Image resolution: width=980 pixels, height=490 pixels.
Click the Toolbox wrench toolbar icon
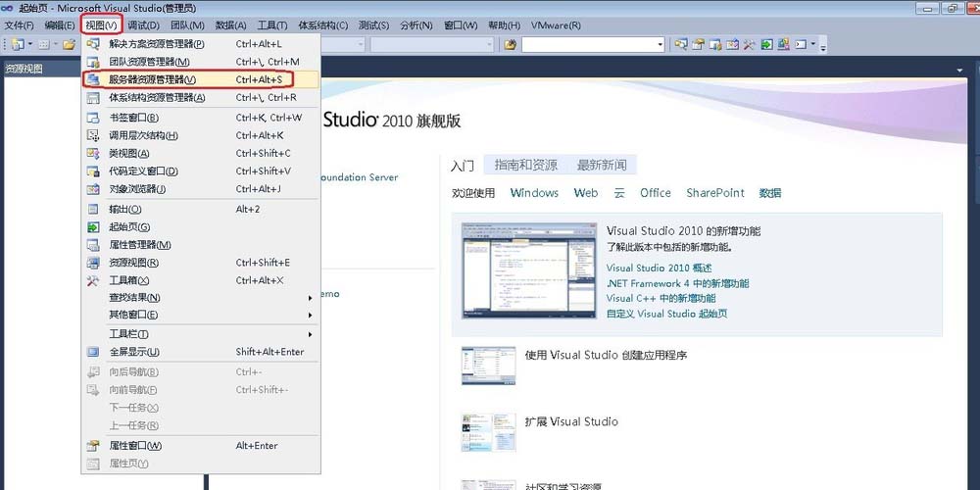(749, 44)
